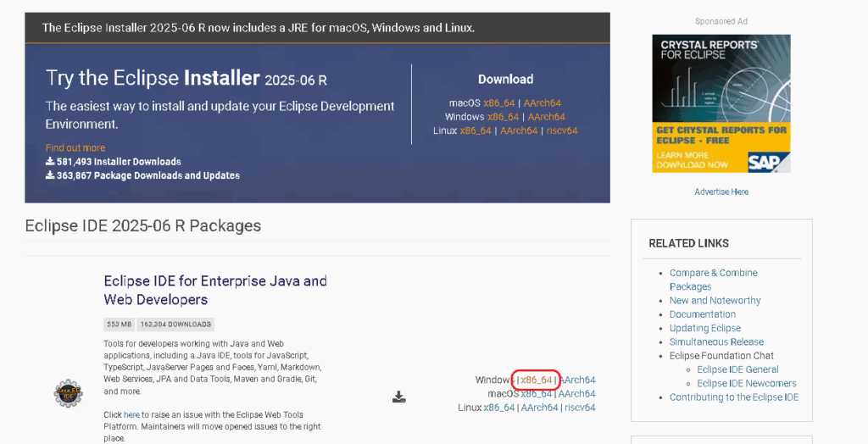868x444 pixels.
Task: Download Installer for Linux riscv64
Action: [x=562, y=130]
